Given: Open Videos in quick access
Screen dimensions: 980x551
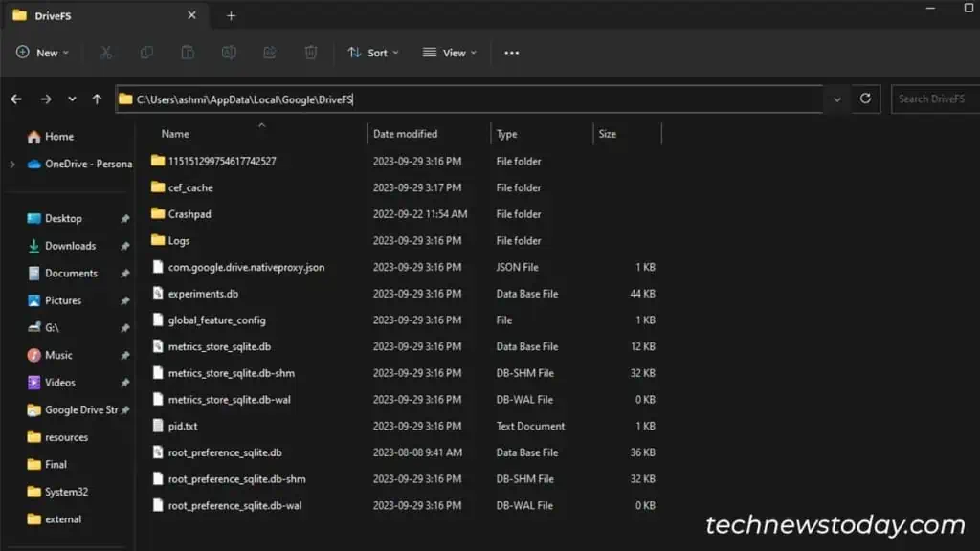Looking at the screenshot, I should [52, 383].
